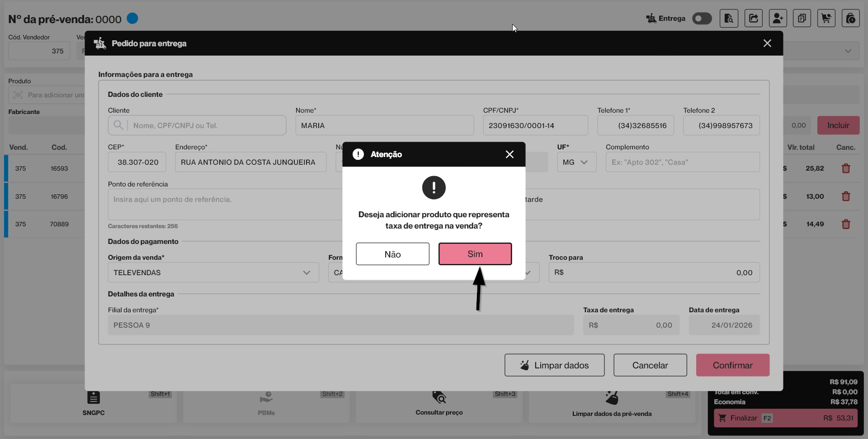Click the Complemento input field
The height and width of the screenshot is (439, 868).
(x=683, y=162)
